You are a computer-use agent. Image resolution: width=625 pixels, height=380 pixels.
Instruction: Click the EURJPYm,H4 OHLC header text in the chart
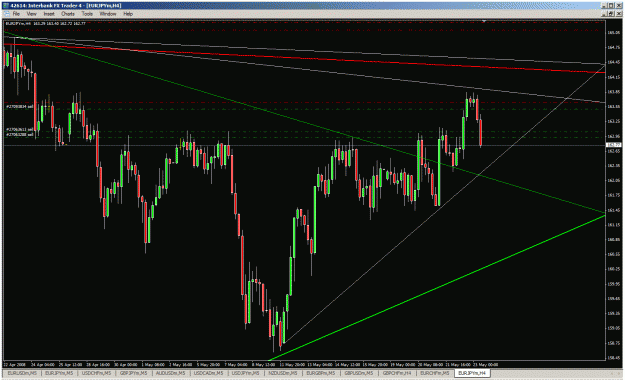point(45,24)
